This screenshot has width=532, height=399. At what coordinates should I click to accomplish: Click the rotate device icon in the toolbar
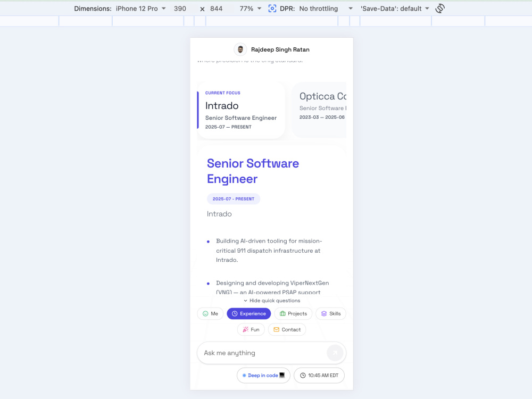[x=440, y=9]
